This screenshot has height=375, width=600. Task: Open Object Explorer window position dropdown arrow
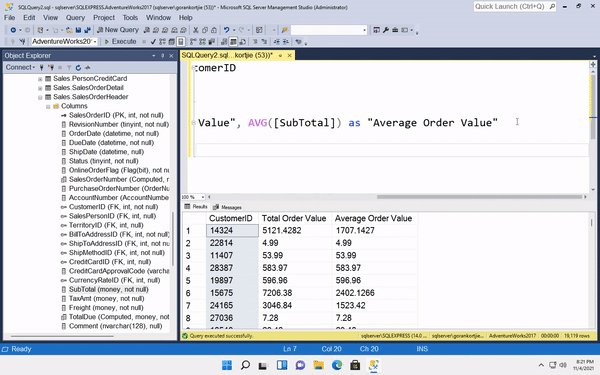[154, 56]
